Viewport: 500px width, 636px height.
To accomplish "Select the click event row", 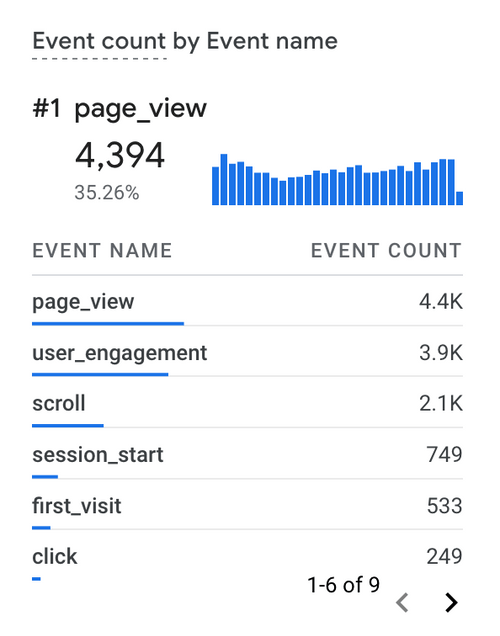I will tap(247, 556).
